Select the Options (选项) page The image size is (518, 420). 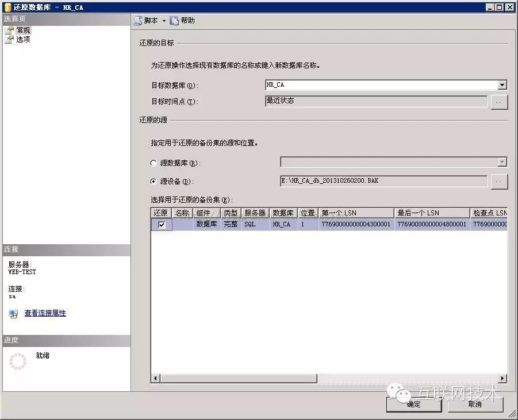coord(23,40)
